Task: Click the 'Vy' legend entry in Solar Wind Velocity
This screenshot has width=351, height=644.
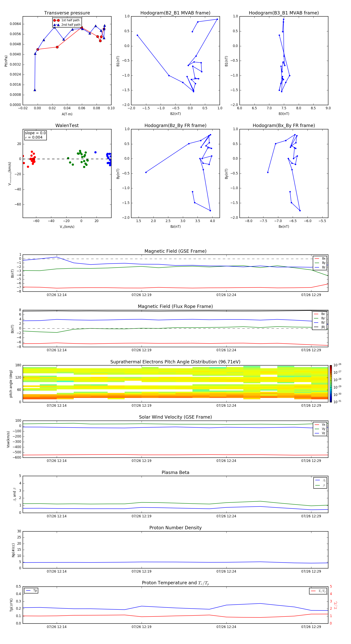Action: 320,429
